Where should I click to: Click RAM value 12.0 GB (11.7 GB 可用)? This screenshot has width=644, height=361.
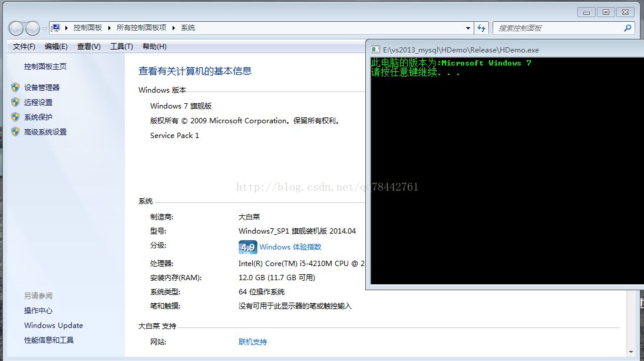click(x=277, y=278)
